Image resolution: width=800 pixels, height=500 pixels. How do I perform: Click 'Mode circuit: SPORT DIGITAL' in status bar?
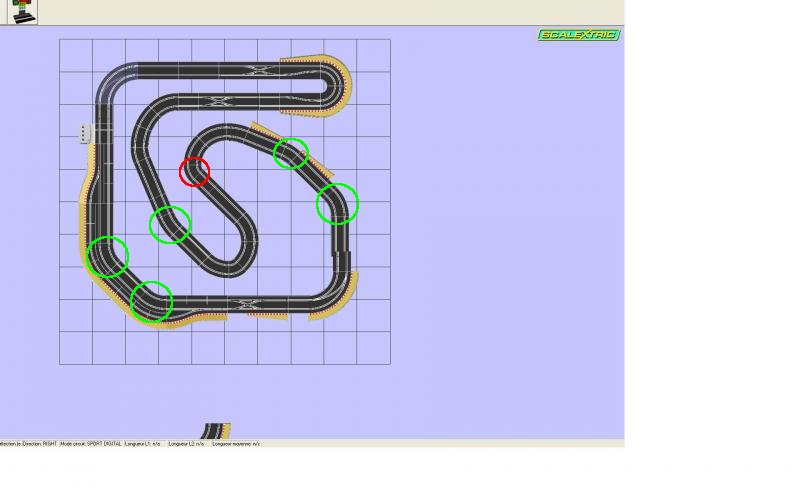click(x=91, y=443)
